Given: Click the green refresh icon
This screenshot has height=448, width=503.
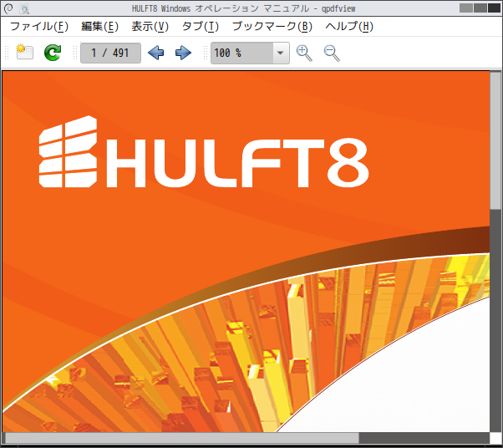Looking at the screenshot, I should pos(53,53).
